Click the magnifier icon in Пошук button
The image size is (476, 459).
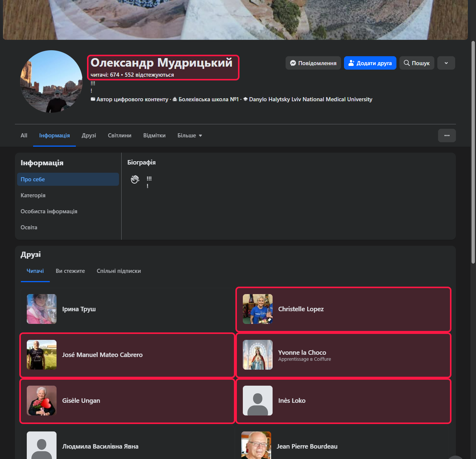407,63
